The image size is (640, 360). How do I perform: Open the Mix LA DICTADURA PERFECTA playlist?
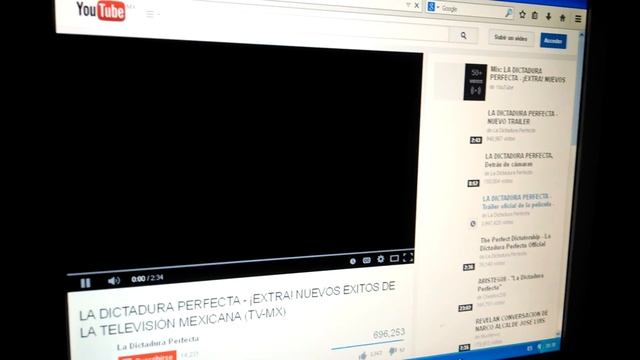[528, 74]
